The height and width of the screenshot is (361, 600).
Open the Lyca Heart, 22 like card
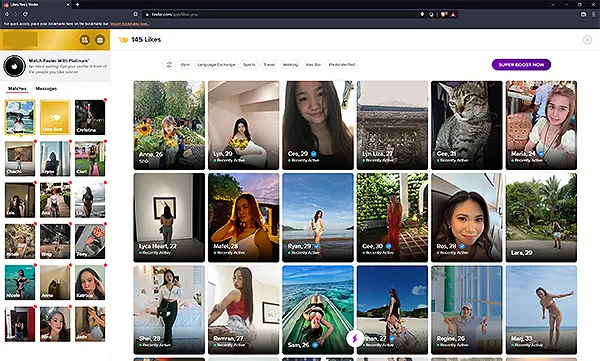pos(169,217)
